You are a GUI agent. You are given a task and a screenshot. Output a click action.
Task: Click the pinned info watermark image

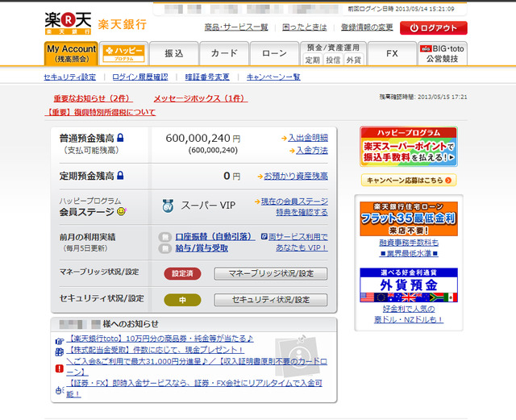[298, 356]
